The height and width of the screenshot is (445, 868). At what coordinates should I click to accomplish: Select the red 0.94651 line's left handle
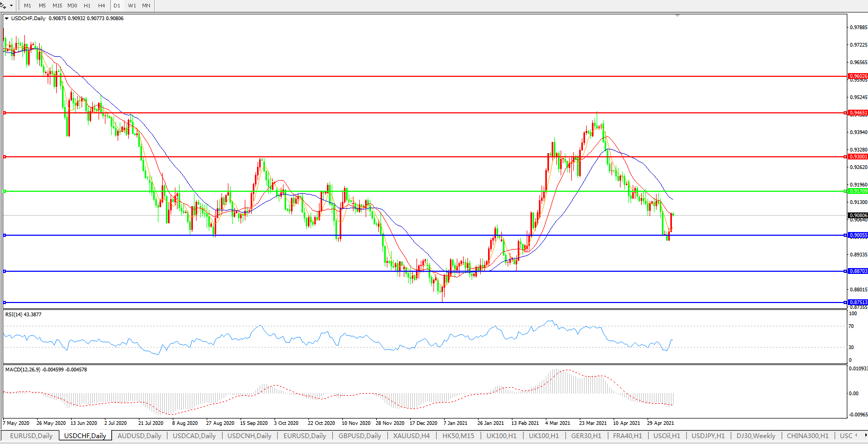point(5,113)
